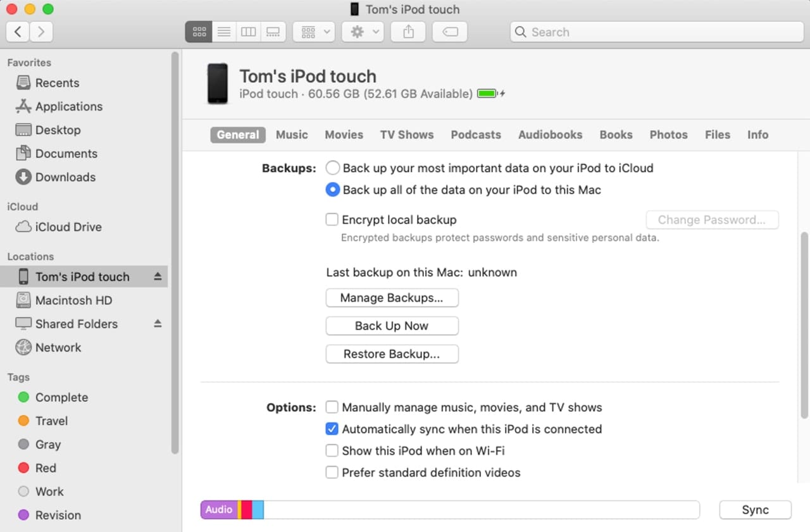Enable Encrypt local backup checkbox
The width and height of the screenshot is (810, 532).
click(x=332, y=220)
